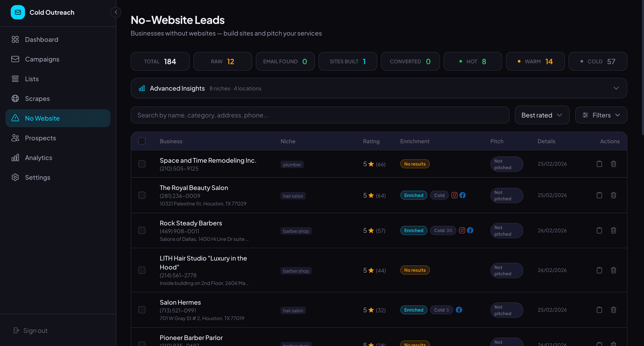644x346 pixels.
Task: Go to Campaigns in the sidebar
Action: coord(42,59)
